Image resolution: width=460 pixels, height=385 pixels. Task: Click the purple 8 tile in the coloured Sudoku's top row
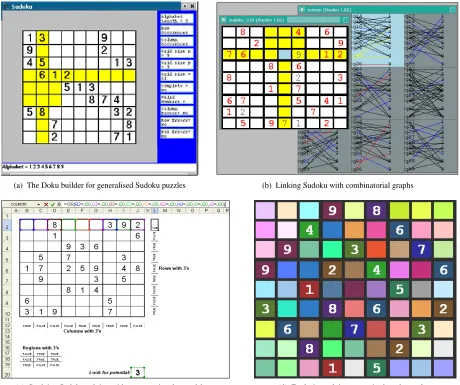click(x=377, y=211)
